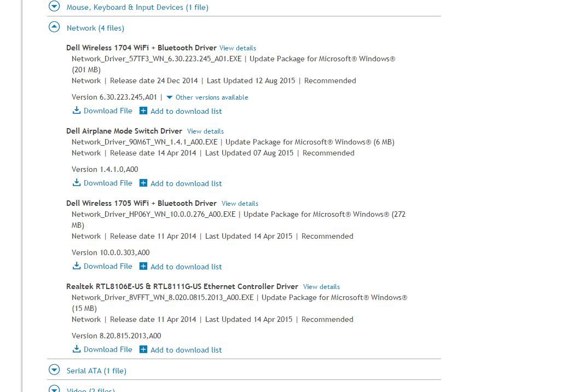The height and width of the screenshot is (392, 562).
Task: Select the Dell Airplane Mode Switch Driver title
Action: [x=124, y=131]
